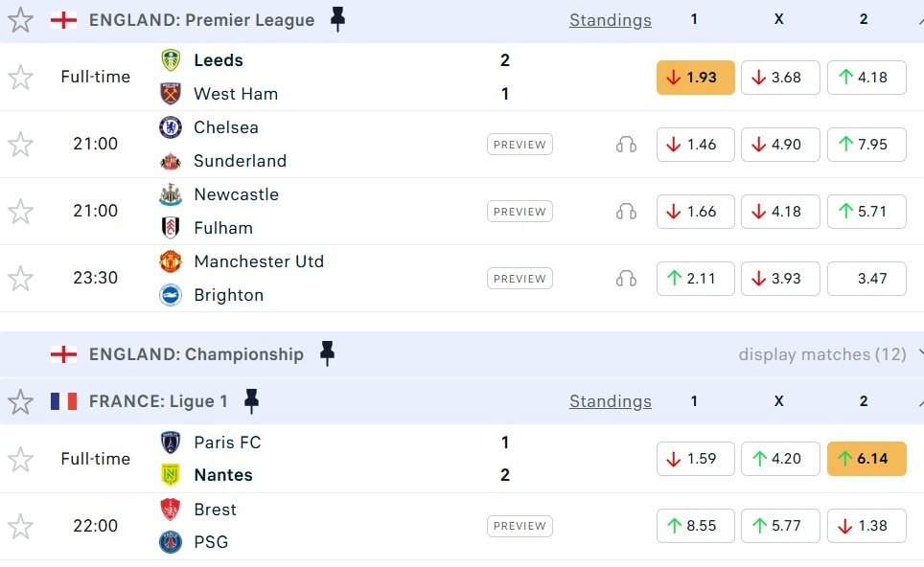
Task: Click audio headphones icon for Chelsea match
Action: (x=626, y=145)
